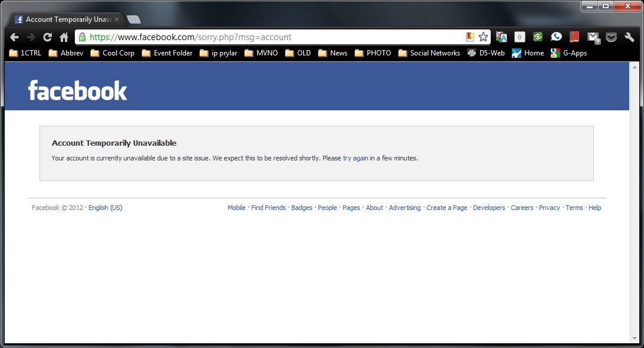
Task: Click the HTTPS padlock icon
Action: tap(83, 37)
